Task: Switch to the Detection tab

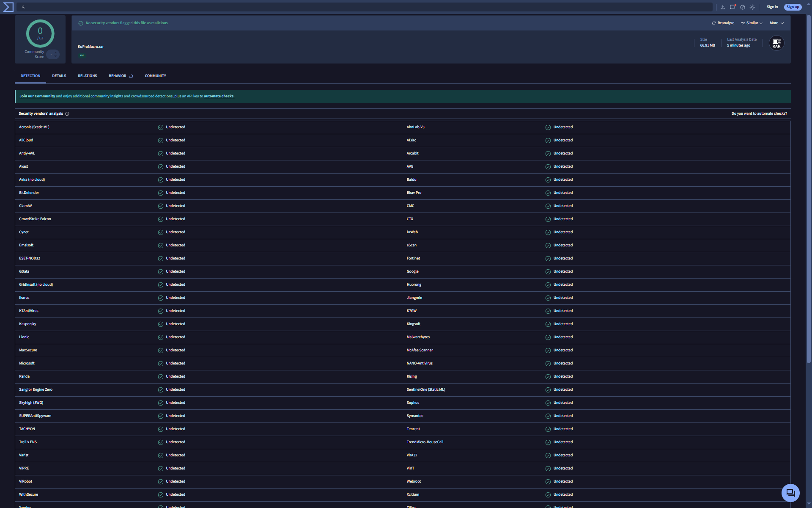Action: [30, 76]
